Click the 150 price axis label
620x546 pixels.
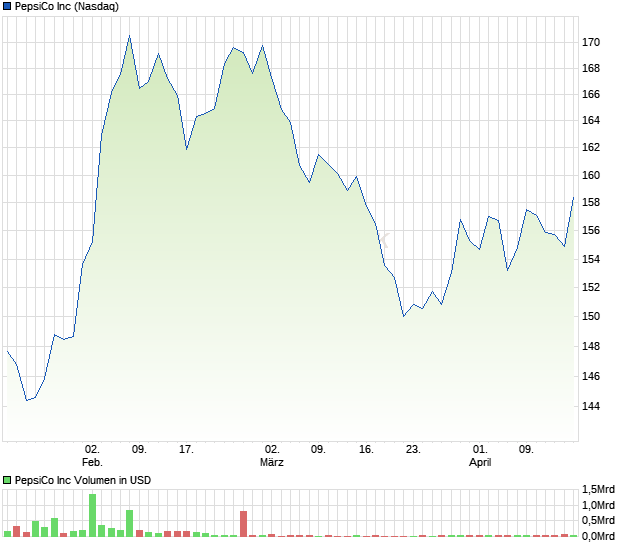593,316
